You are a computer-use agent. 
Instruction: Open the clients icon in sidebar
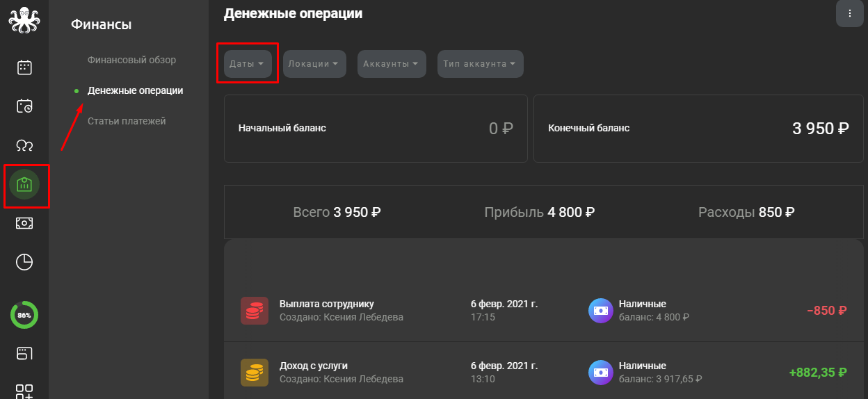point(24,145)
